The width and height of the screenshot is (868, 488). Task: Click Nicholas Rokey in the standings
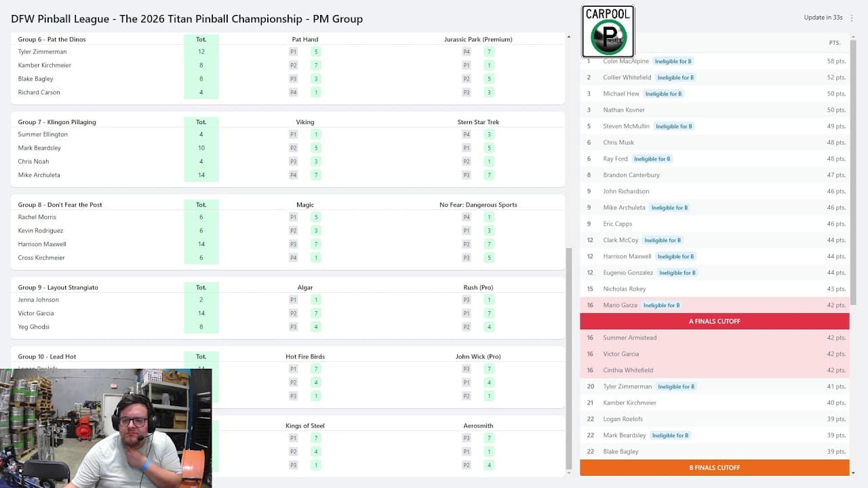625,289
